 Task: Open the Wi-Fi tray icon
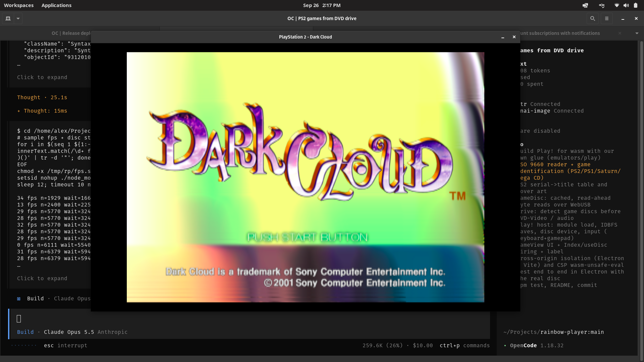pos(616,5)
